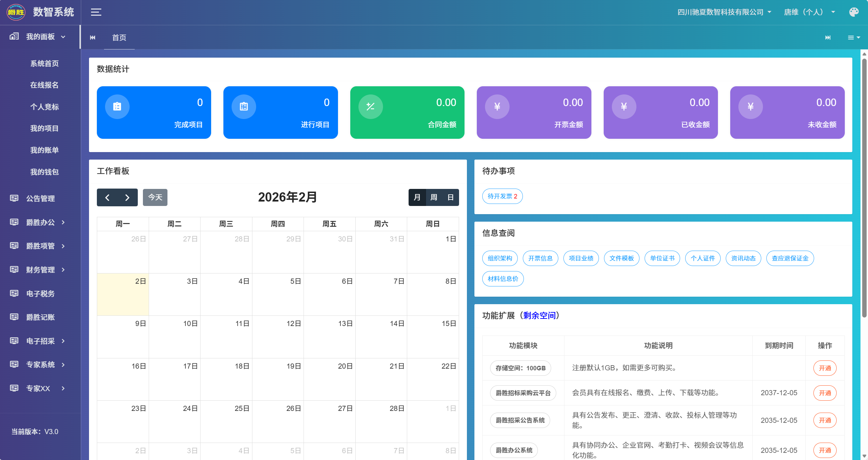Expand the 爵胜办公 sidebar menu
The image size is (868, 460).
[40, 222]
